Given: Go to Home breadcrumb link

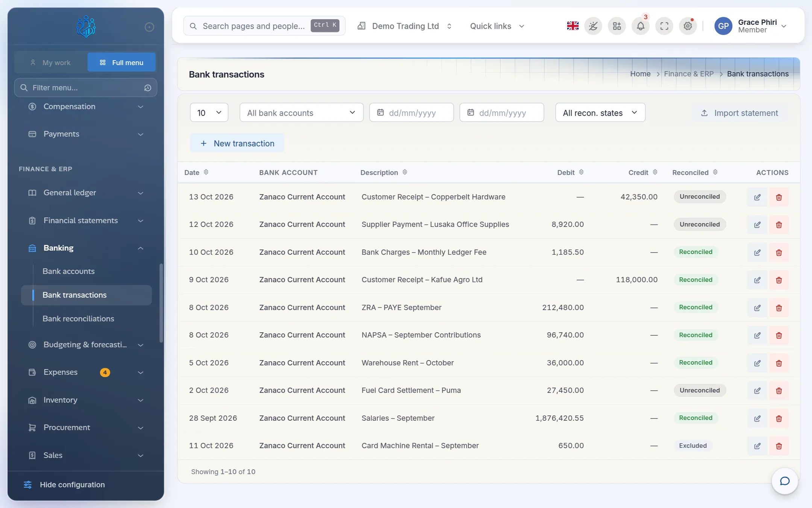Looking at the screenshot, I should 640,74.
